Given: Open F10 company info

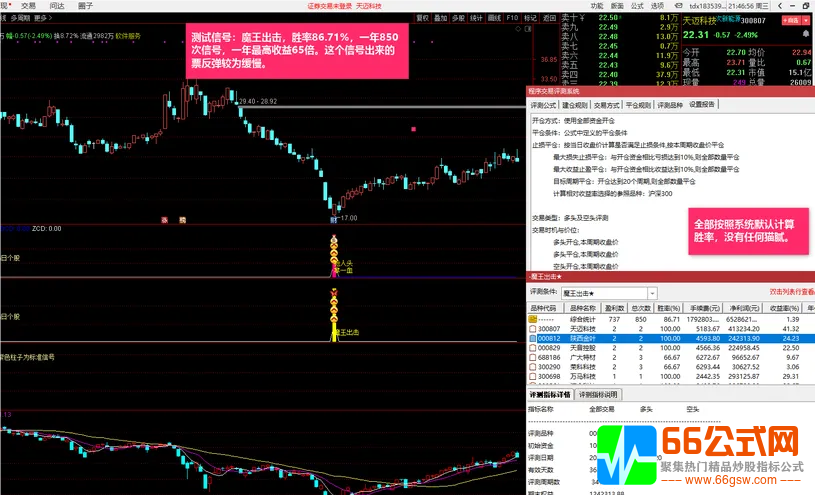Looking at the screenshot, I should coord(512,18).
